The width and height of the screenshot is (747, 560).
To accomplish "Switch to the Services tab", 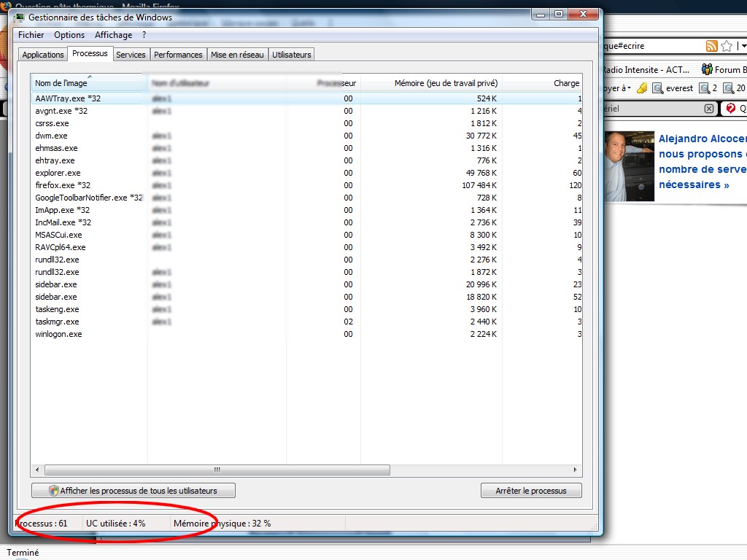I will click(131, 55).
